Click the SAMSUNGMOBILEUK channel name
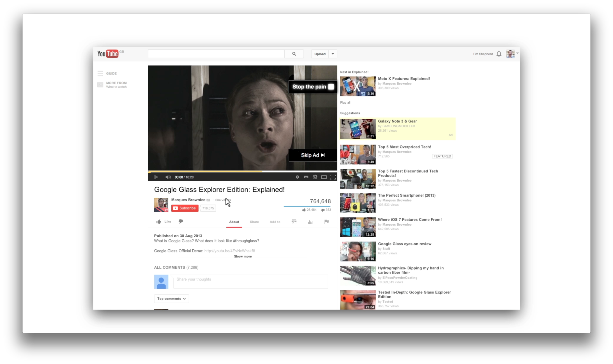Viewport: 613px width, 364px height. point(399,126)
